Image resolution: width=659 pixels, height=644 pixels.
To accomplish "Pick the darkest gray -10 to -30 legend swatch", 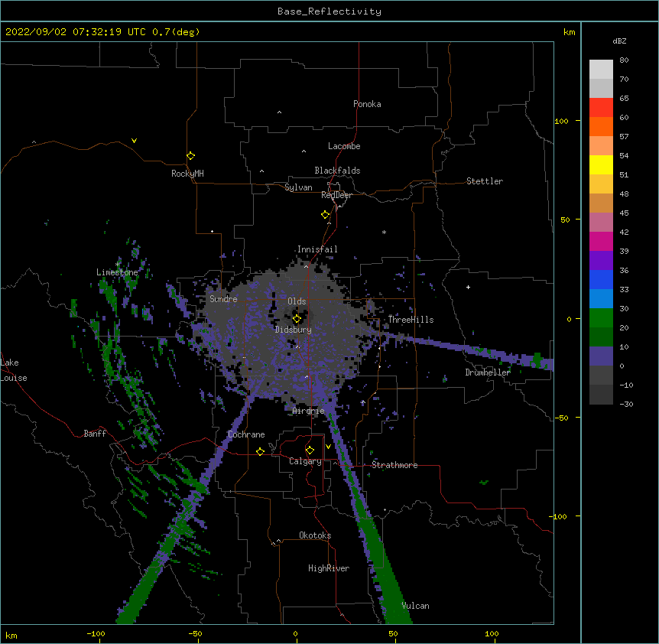I will click(601, 395).
